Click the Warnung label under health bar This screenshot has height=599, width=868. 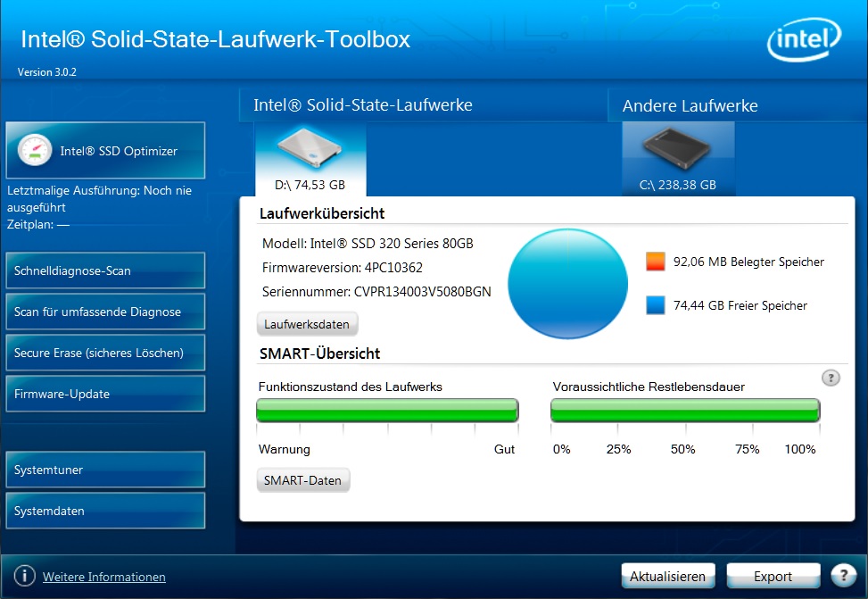pyautogui.click(x=285, y=449)
